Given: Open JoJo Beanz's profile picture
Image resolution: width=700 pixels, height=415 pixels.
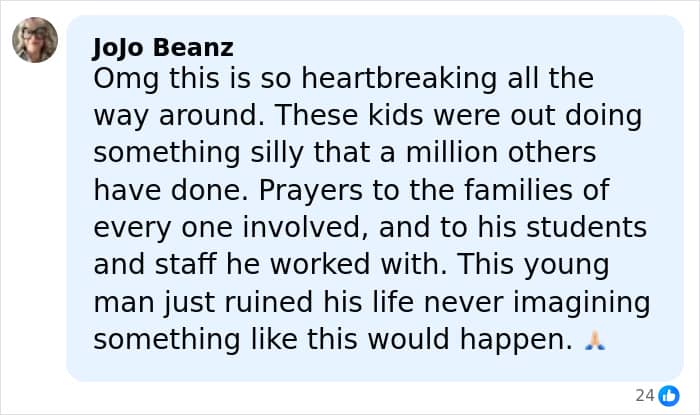Looking at the screenshot, I should click(35, 40).
